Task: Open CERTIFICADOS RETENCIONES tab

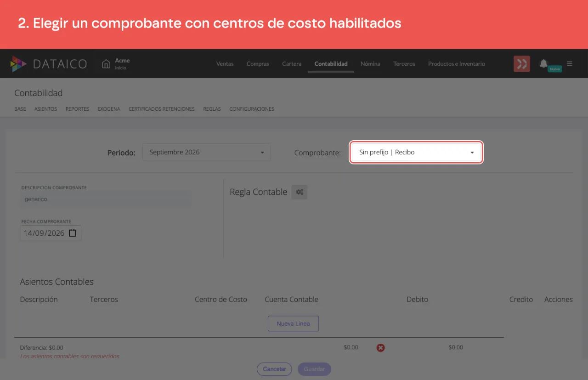Action: (162, 109)
